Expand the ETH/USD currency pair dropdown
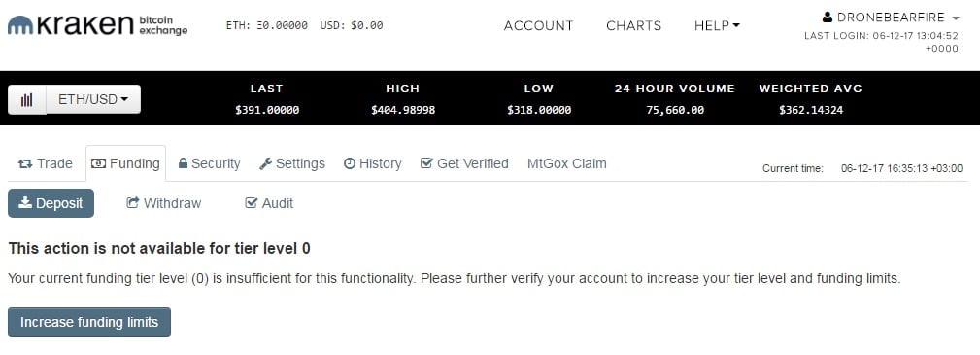 (93, 99)
